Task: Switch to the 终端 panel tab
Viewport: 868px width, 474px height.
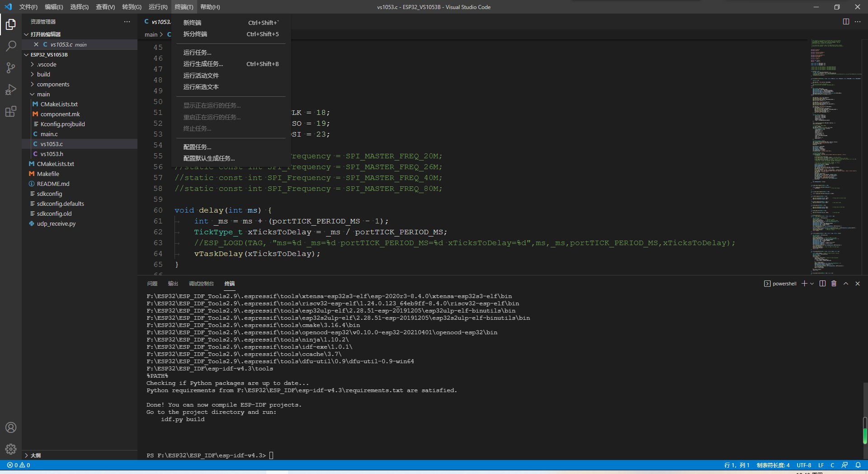Action: 230,284
